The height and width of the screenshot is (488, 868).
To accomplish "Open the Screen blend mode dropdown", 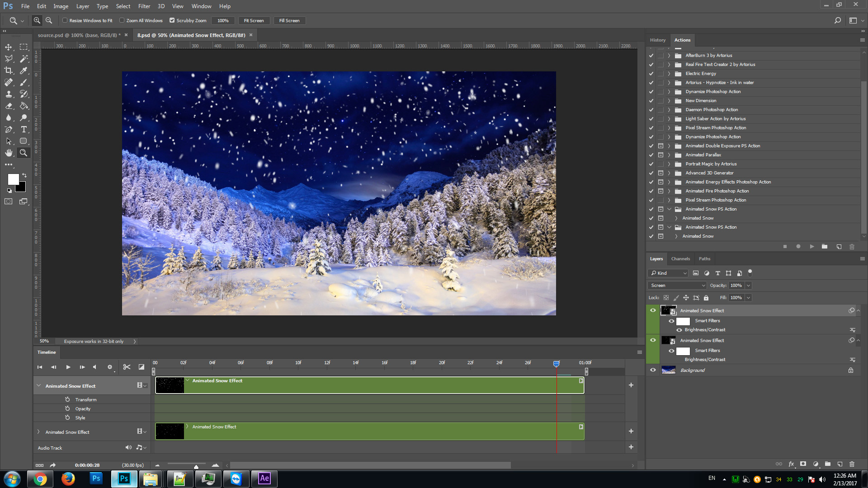I will [x=677, y=285].
